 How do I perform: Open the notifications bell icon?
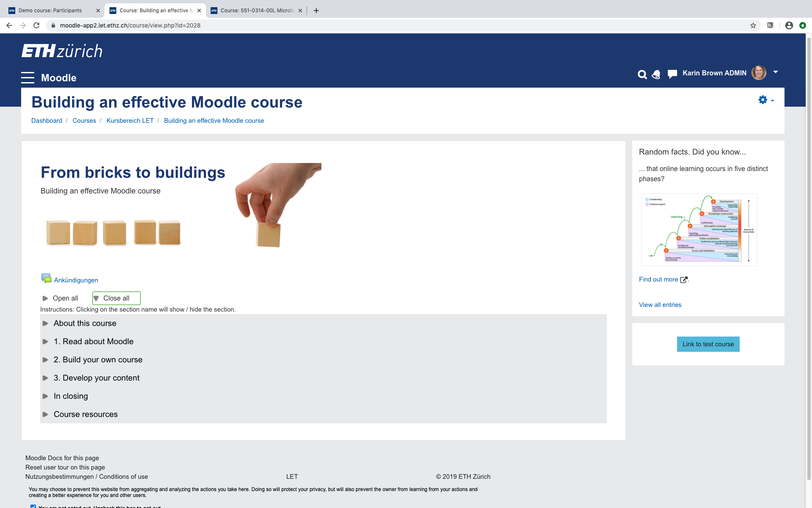point(656,75)
